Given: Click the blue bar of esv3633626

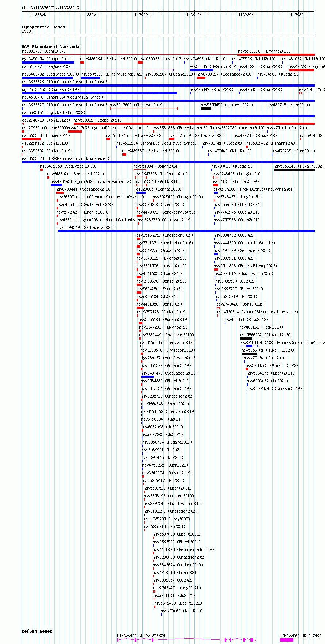Looking at the screenshot, I should point(168,85).
